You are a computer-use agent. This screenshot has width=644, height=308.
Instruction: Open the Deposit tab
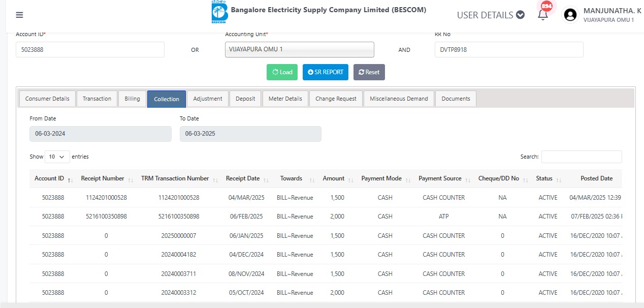[x=245, y=99]
